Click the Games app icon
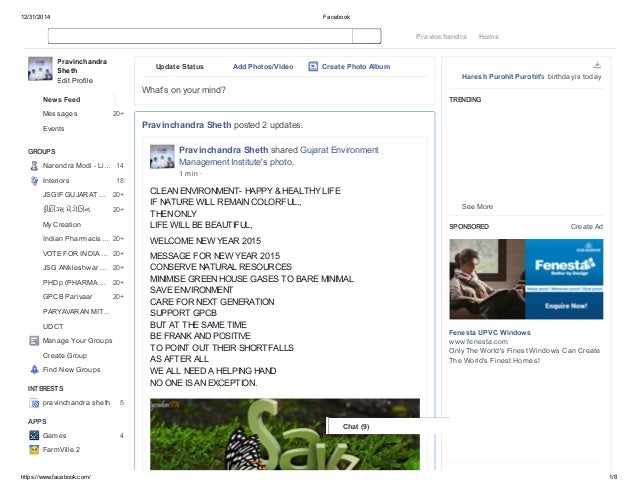The height and width of the screenshot is (493, 638). coord(34,435)
